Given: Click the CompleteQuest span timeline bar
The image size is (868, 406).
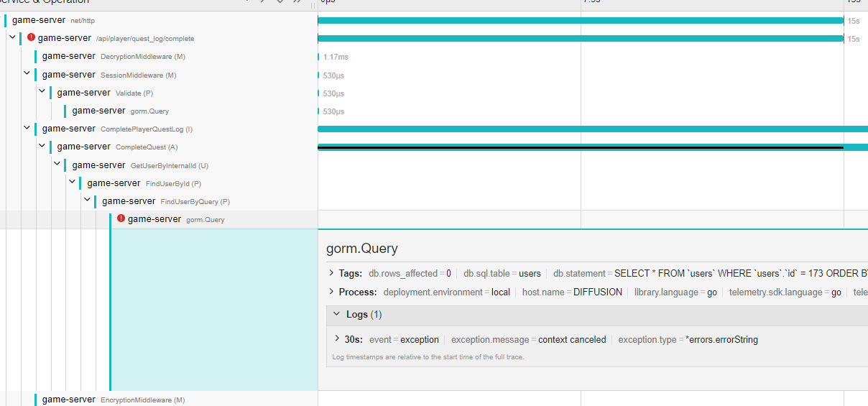Looking at the screenshot, I should (593, 147).
